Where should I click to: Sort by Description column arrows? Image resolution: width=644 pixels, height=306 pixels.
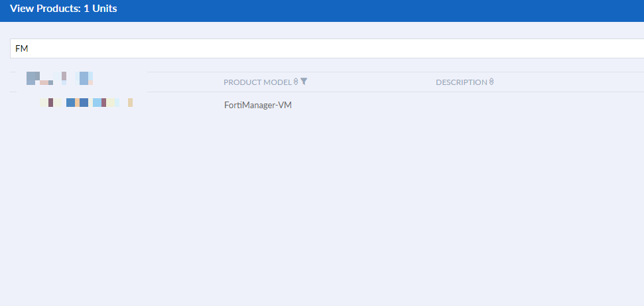point(491,82)
